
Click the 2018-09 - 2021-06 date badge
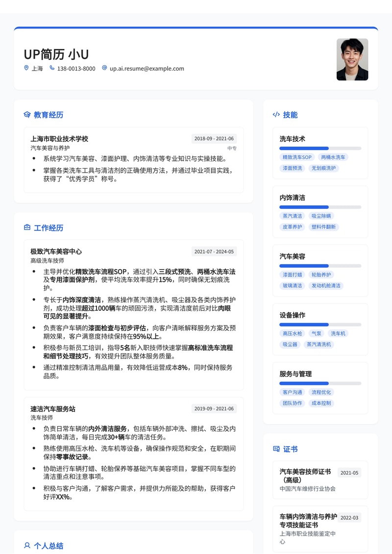pyautogui.click(x=214, y=138)
